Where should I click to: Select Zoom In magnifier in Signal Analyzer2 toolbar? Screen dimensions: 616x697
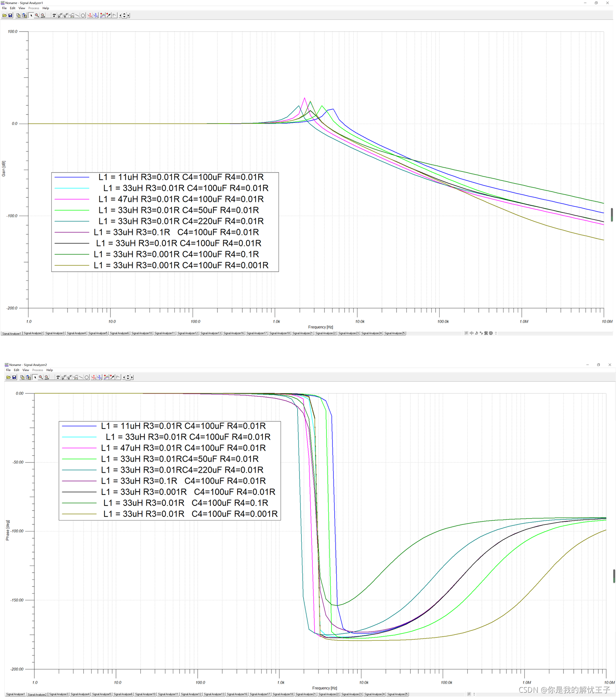[x=41, y=377]
